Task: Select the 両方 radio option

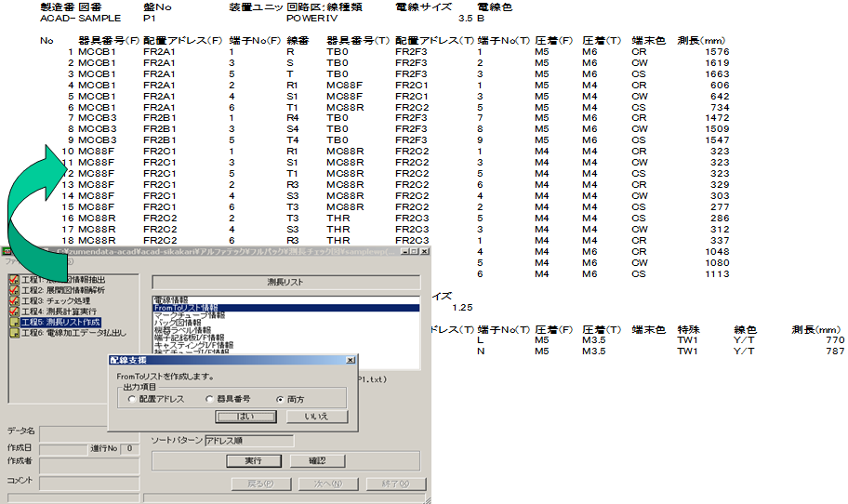Action: tap(281, 398)
